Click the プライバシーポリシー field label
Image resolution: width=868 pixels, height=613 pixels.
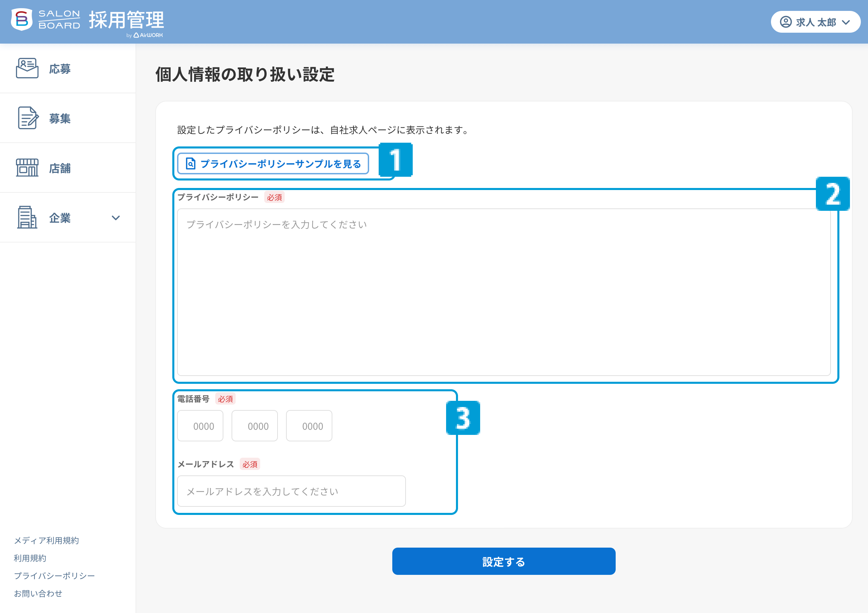[218, 197]
